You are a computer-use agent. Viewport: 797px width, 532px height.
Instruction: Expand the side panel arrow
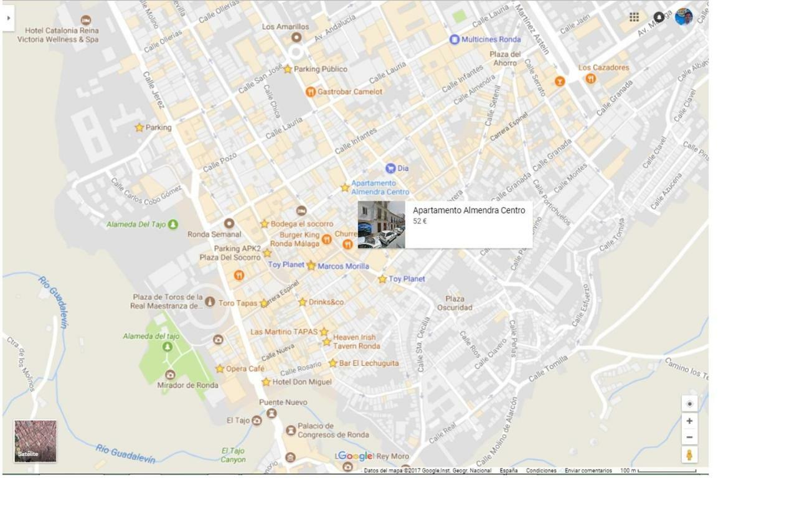(8, 18)
